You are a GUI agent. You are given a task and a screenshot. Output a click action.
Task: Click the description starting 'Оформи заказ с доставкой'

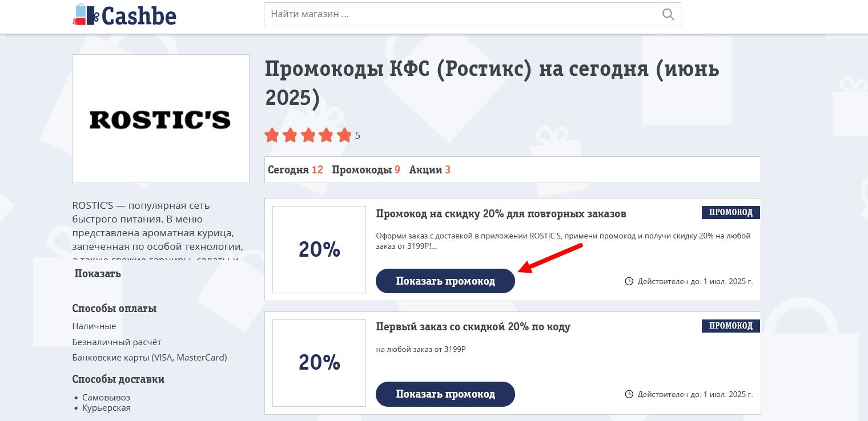[563, 241]
